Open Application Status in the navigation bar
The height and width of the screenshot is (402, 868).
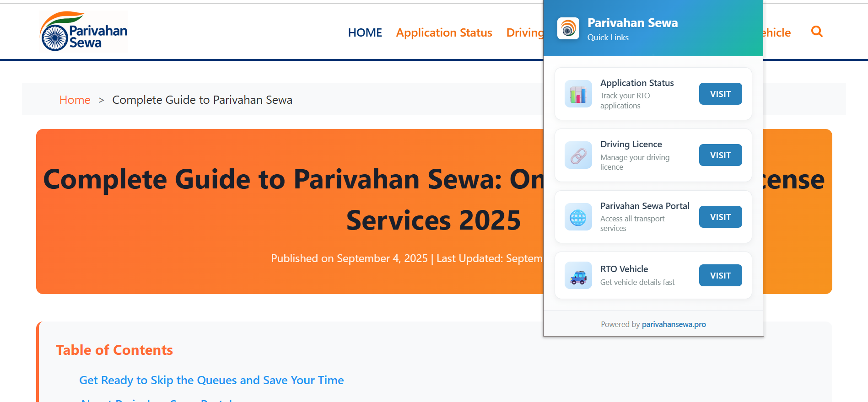click(x=444, y=32)
